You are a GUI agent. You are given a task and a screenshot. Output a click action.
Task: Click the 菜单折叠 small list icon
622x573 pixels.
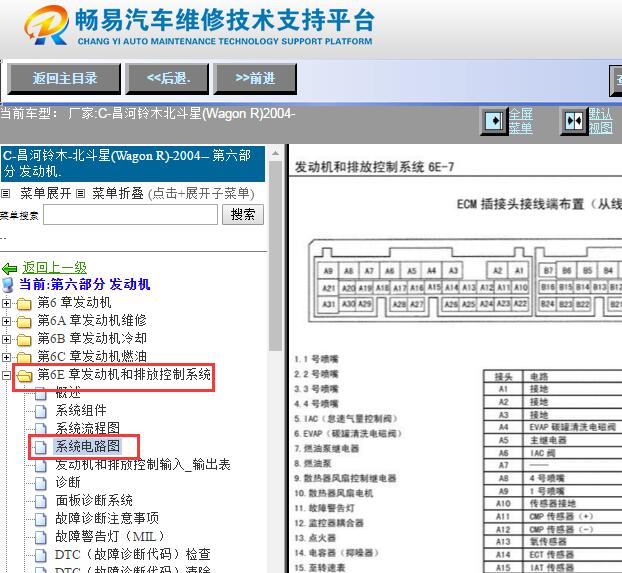tap(80, 194)
